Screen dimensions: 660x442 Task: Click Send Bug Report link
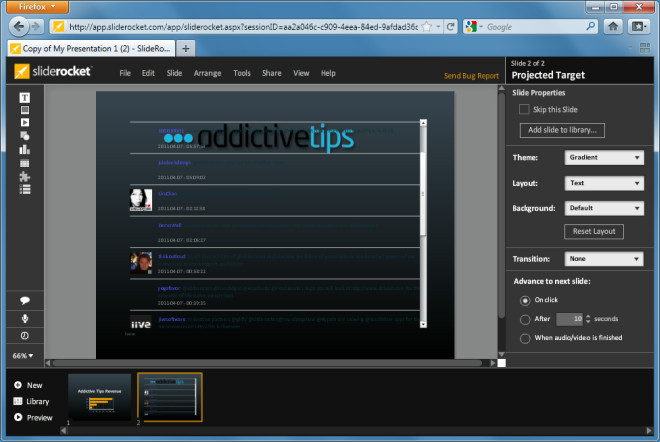tap(471, 76)
